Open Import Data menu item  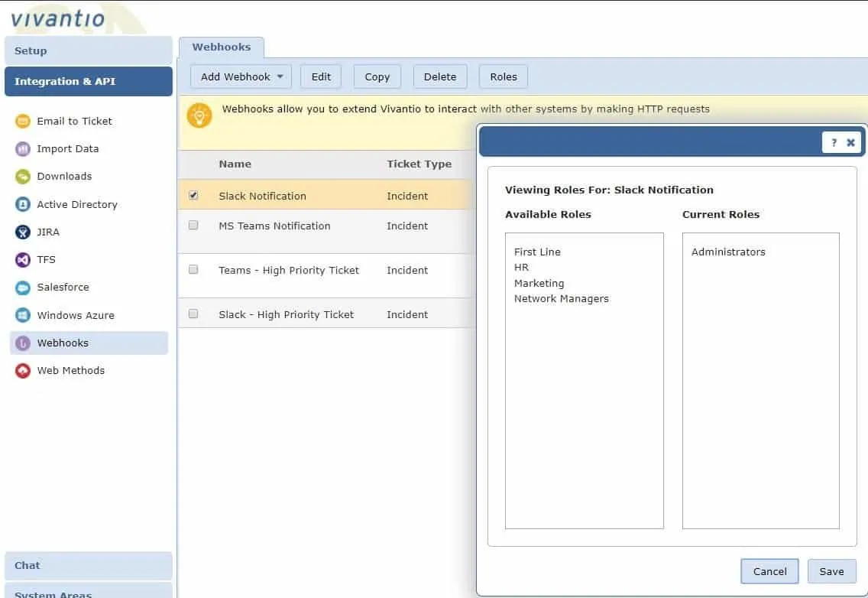click(67, 148)
